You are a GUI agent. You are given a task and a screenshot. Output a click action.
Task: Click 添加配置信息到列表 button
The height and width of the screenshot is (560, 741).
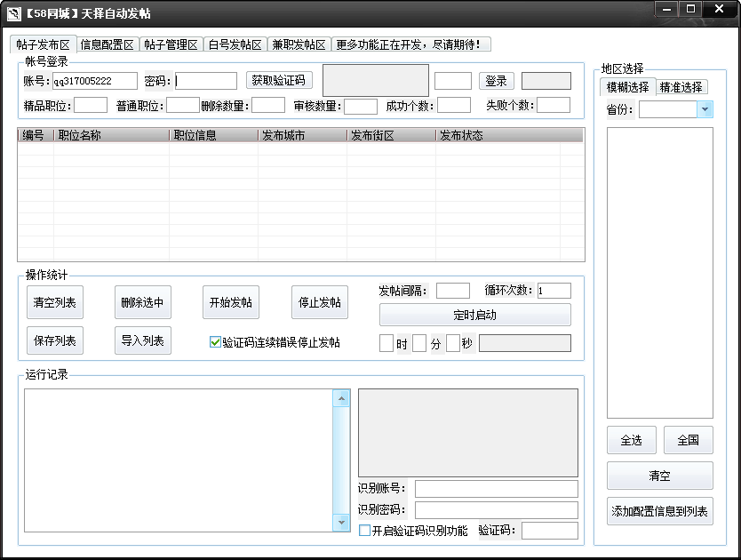click(x=659, y=511)
